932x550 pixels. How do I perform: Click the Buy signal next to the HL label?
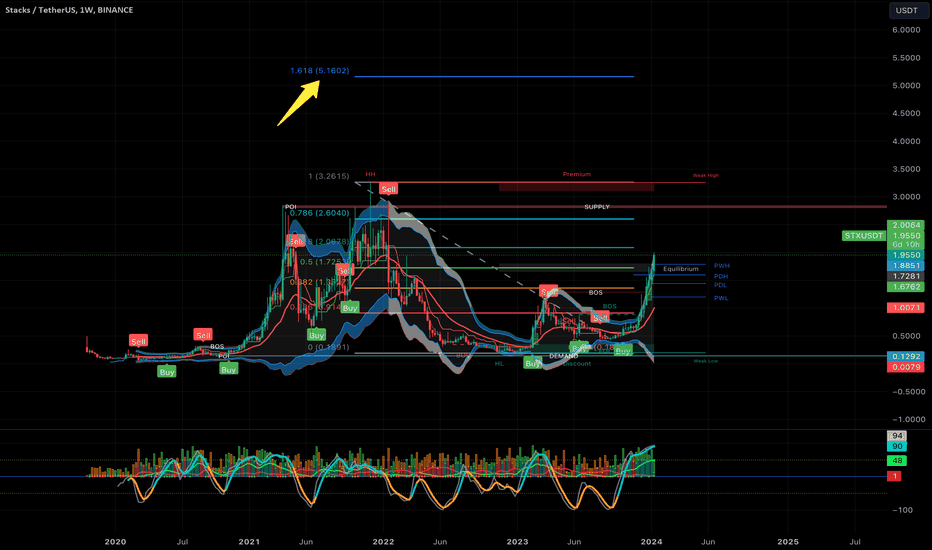pos(533,363)
